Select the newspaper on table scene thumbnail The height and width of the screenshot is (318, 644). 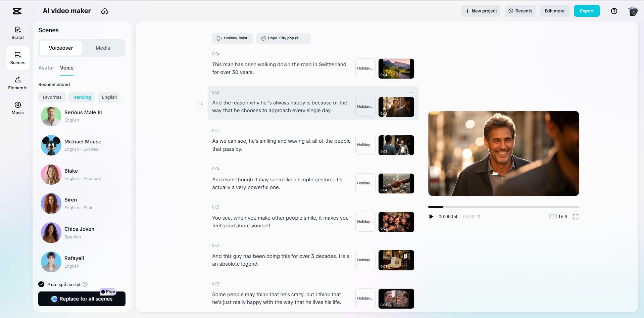[x=396, y=260]
